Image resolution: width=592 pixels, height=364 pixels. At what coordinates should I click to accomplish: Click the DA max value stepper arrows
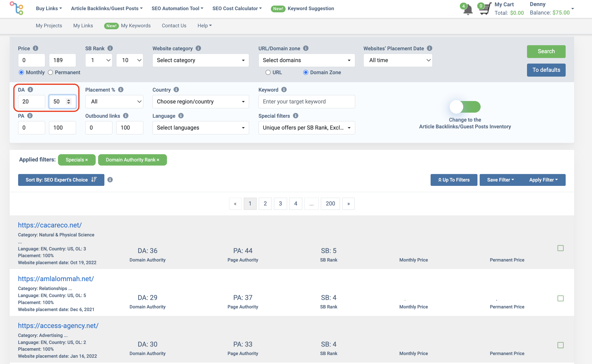69,102
